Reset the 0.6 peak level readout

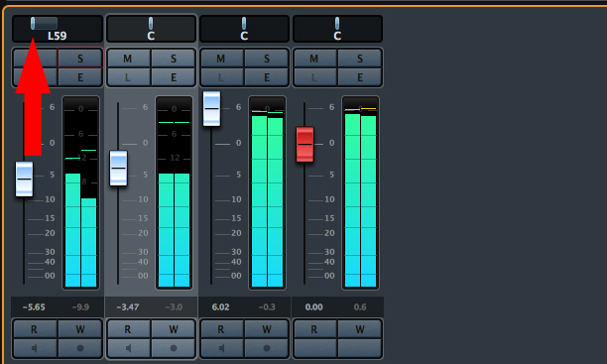(360, 307)
